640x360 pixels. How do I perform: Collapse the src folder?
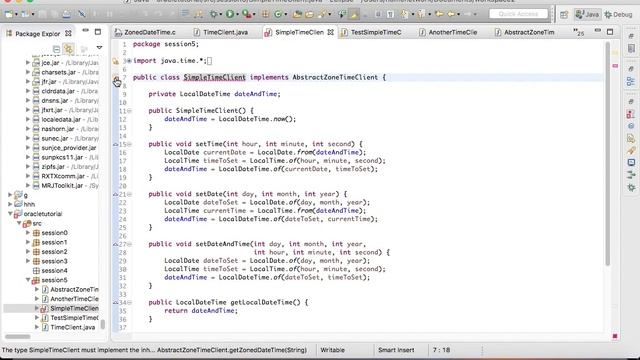coord(19,223)
